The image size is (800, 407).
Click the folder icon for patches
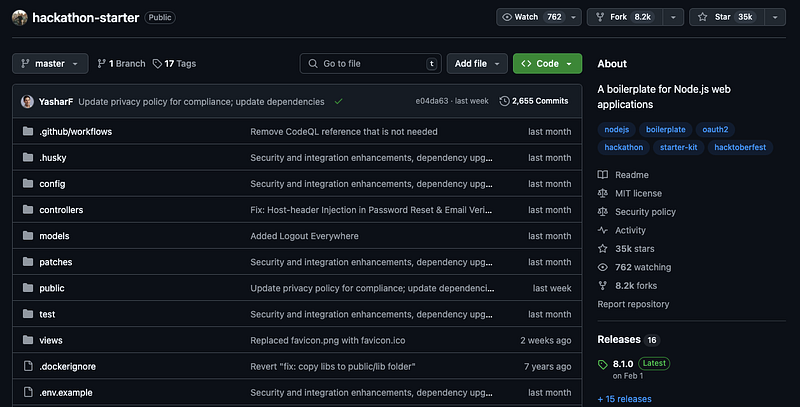tap(28, 262)
